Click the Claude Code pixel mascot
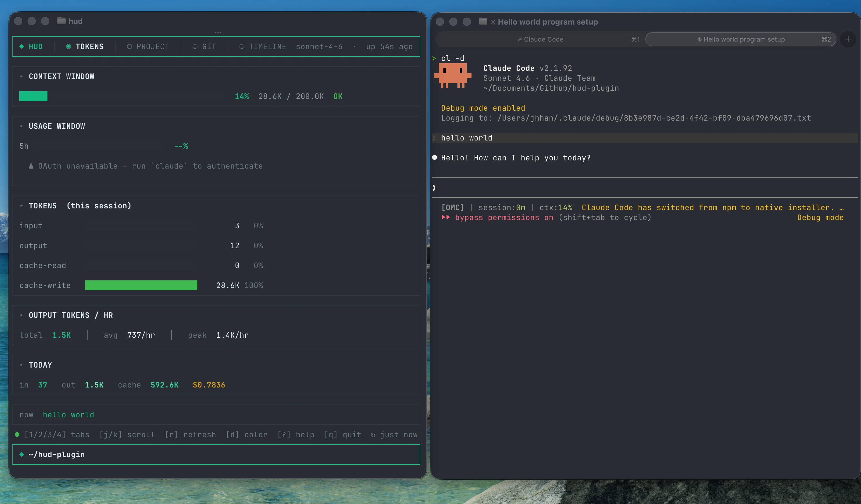This screenshot has height=504, width=861. (452, 76)
